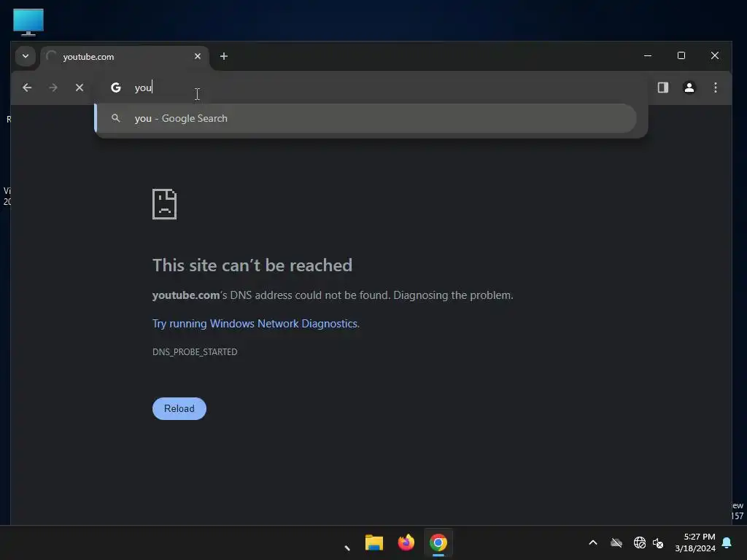Open a new tab with the plus button
The image size is (747, 560).
click(223, 56)
